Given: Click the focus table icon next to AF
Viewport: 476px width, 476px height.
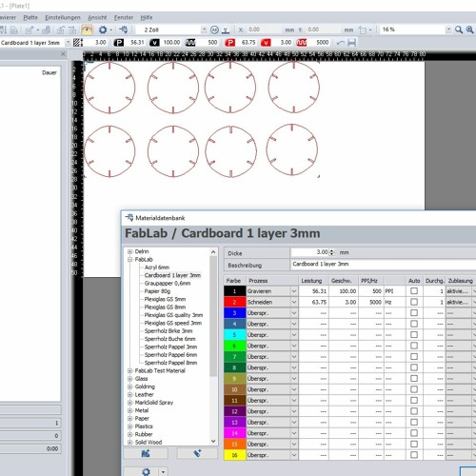Looking at the screenshot, I should (226, 30).
